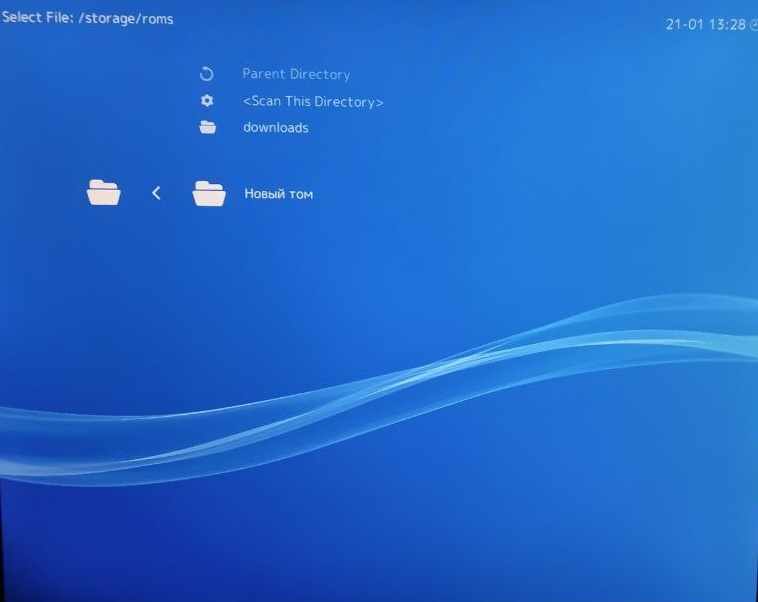
Task: Click the Select File: /storage/roms title
Action: point(87,18)
